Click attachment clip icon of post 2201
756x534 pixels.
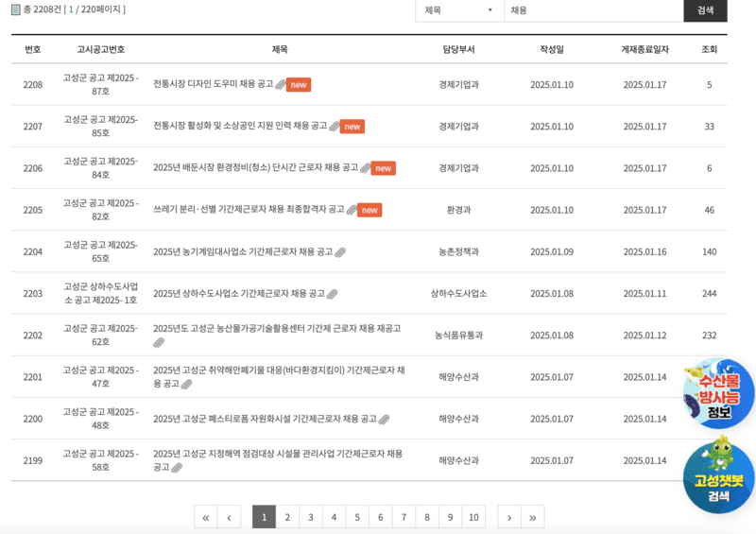(186, 384)
